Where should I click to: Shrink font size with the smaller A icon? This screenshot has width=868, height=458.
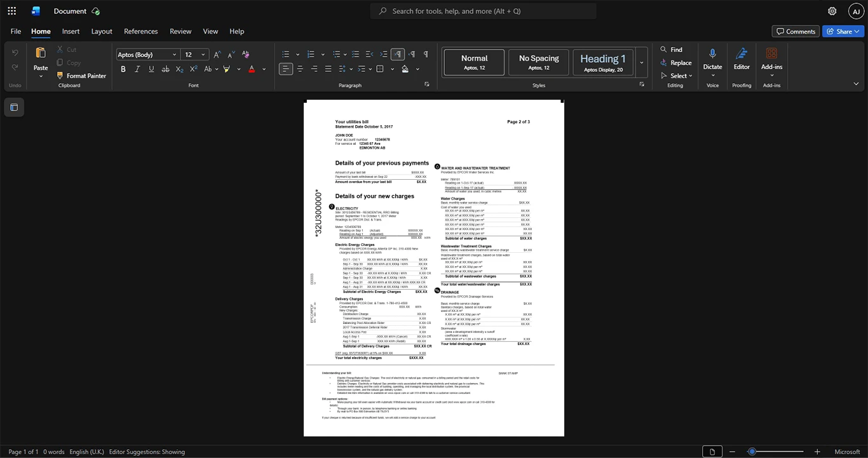(x=231, y=55)
